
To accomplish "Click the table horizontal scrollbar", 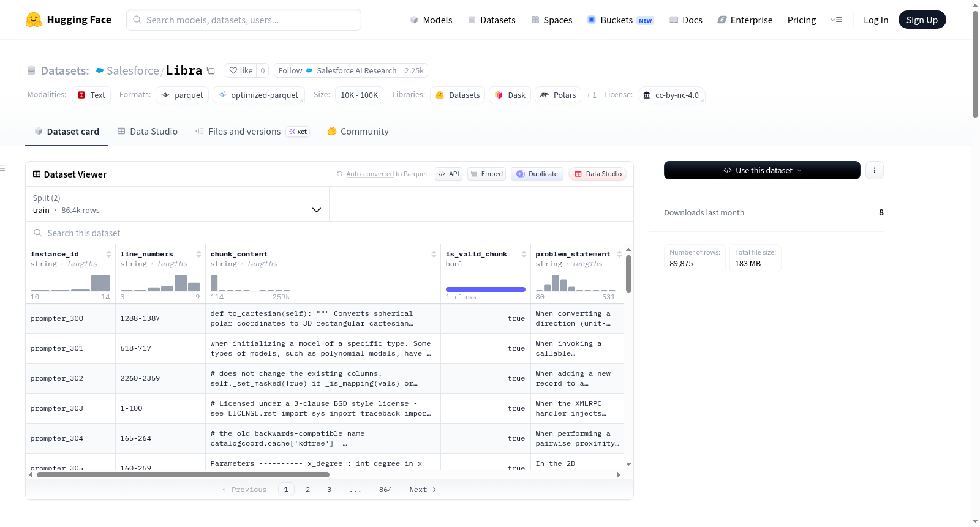I will [x=184, y=474].
